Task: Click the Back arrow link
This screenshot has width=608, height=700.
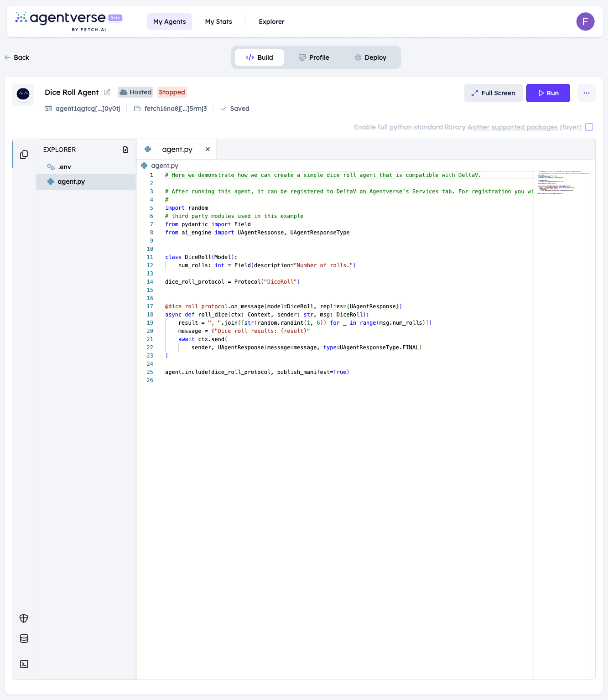Action: click(17, 57)
